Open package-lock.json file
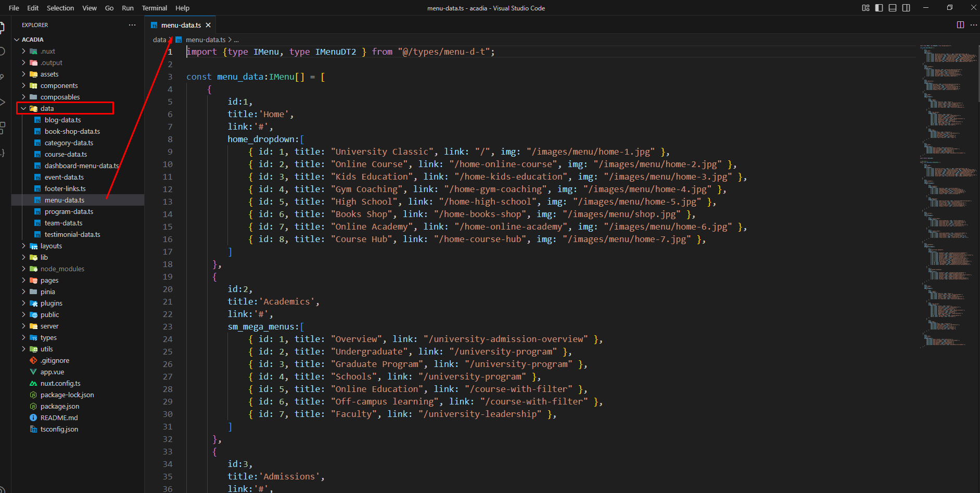Image resolution: width=980 pixels, height=493 pixels. tap(78, 395)
